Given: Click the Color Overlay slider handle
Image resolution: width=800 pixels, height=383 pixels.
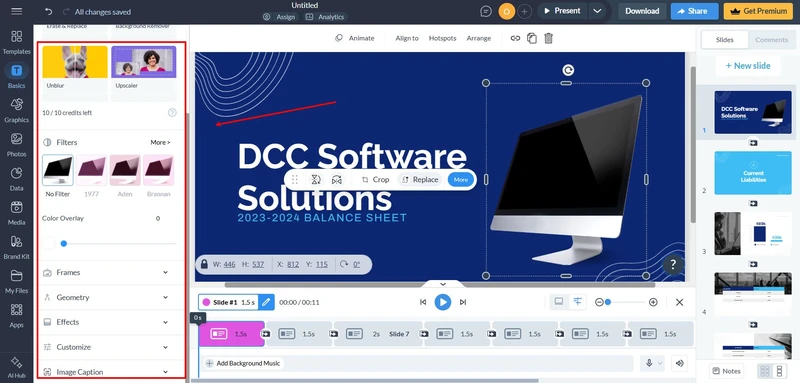Looking at the screenshot, I should [x=64, y=244].
